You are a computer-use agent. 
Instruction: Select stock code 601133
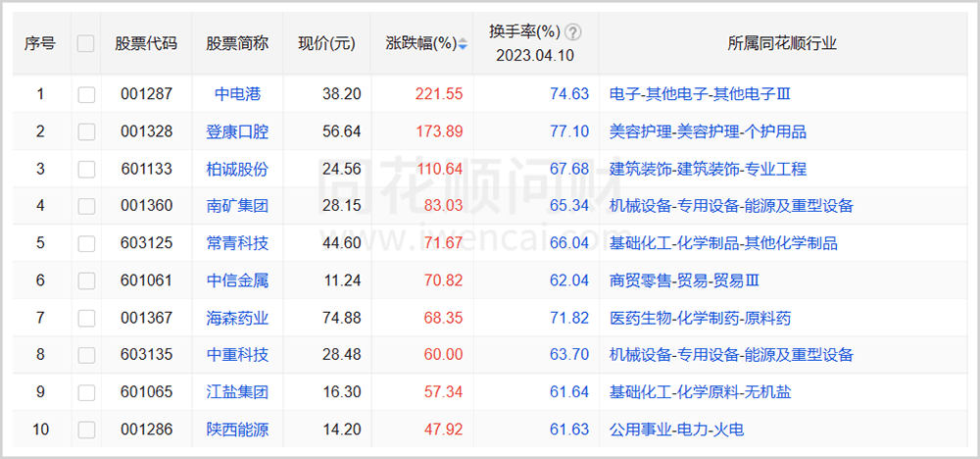(x=146, y=169)
